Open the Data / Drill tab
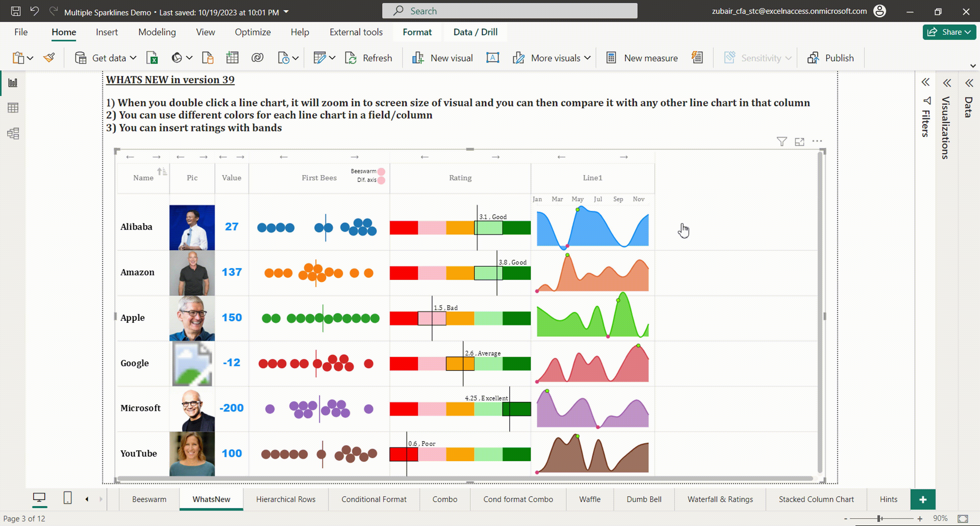The height and width of the screenshot is (526, 980). pos(475,32)
